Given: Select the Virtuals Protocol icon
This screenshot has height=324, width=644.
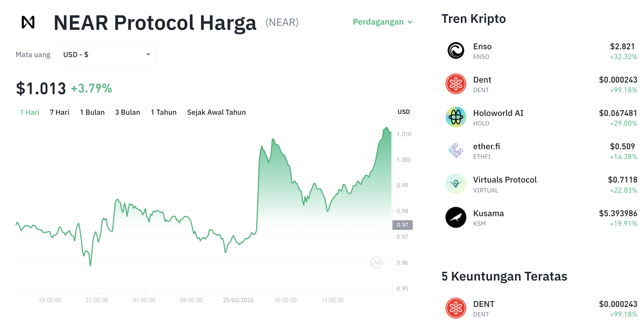Looking at the screenshot, I should 456,183.
